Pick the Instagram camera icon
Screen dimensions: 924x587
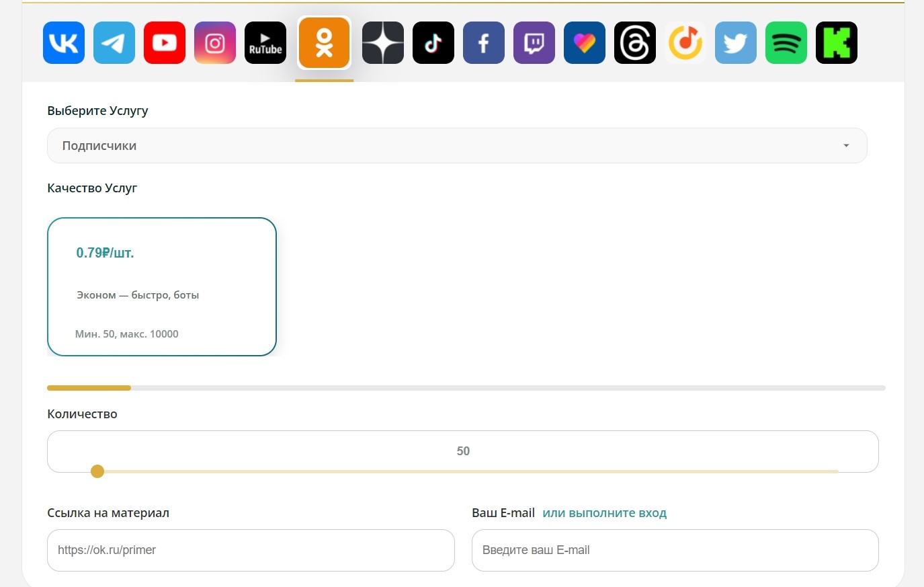click(215, 43)
